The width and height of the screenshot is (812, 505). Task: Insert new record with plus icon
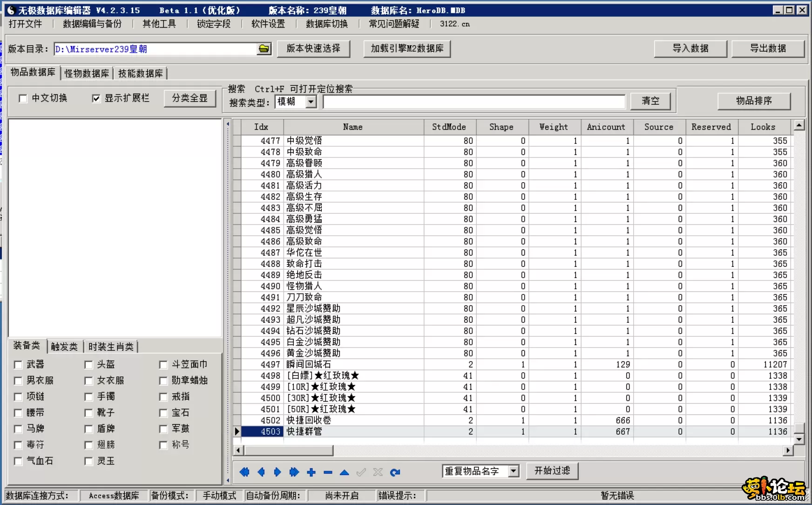click(311, 472)
